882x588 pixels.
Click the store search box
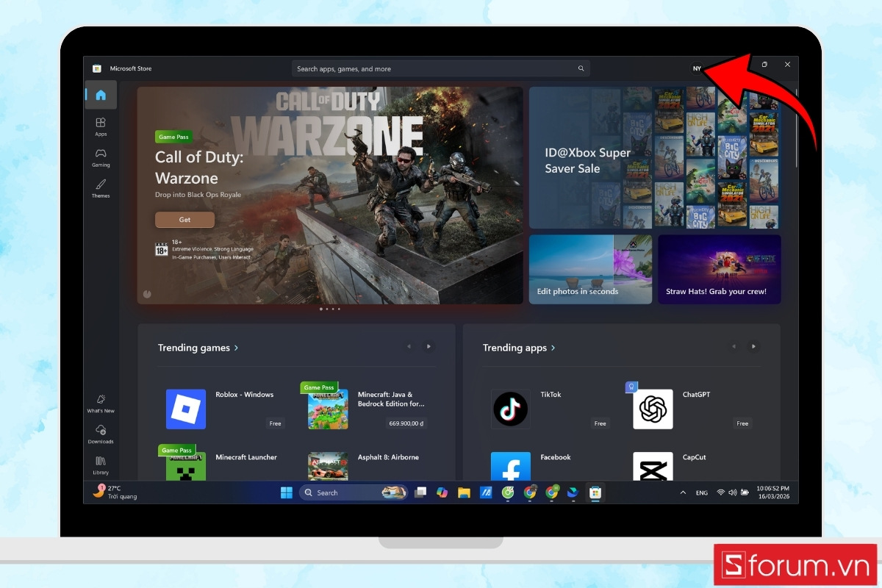(440, 68)
